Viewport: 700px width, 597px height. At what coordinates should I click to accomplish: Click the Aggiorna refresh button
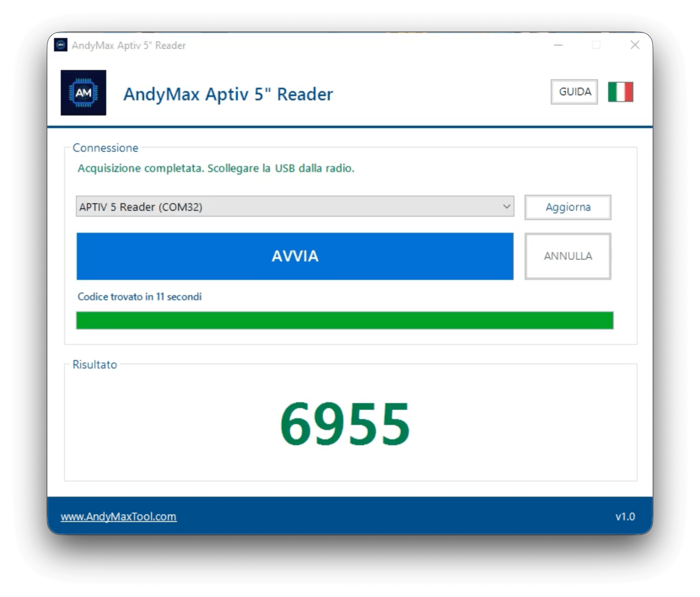click(x=568, y=207)
